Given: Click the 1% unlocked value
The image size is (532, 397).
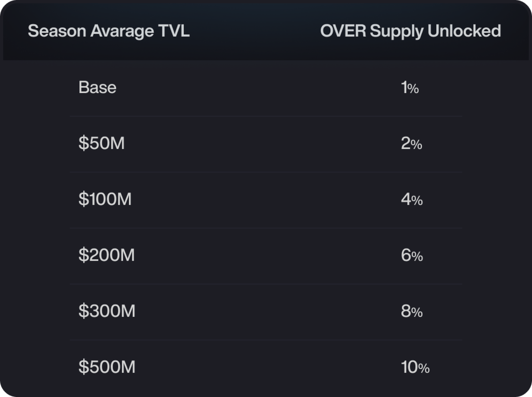Looking at the screenshot, I should [410, 87].
